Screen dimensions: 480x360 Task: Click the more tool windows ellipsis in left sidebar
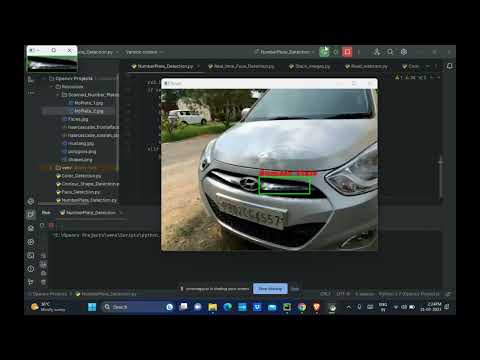coord(31,93)
